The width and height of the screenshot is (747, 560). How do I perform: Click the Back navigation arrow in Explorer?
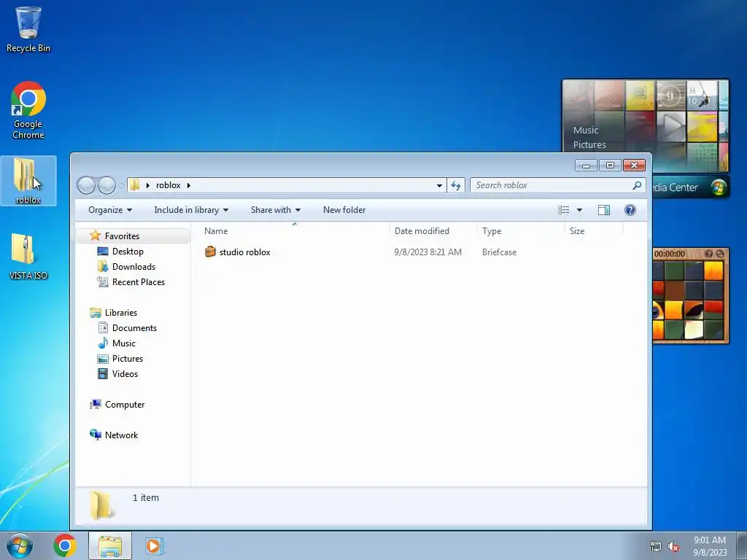point(86,185)
